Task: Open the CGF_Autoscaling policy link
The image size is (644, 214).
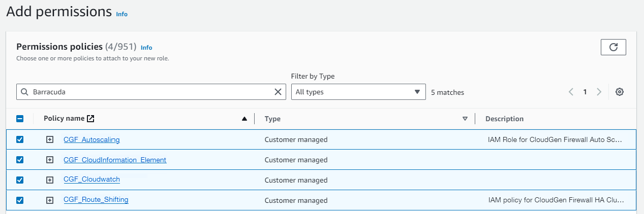Action: tap(91, 139)
